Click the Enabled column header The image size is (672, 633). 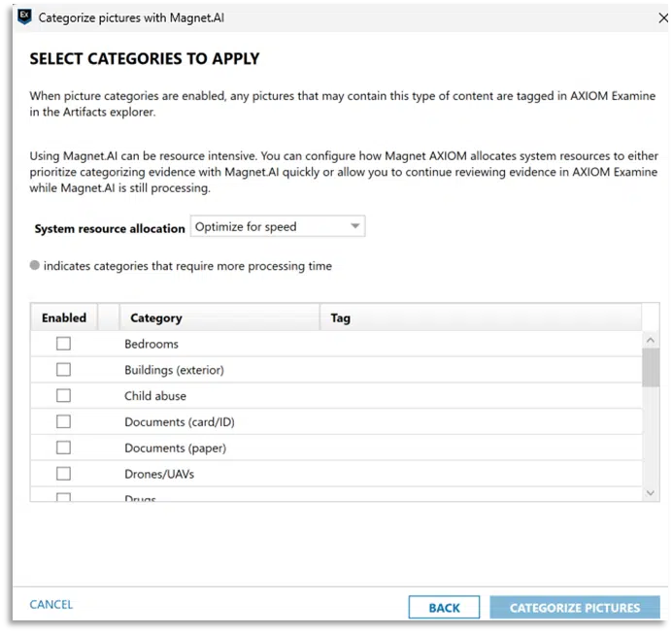(x=64, y=317)
